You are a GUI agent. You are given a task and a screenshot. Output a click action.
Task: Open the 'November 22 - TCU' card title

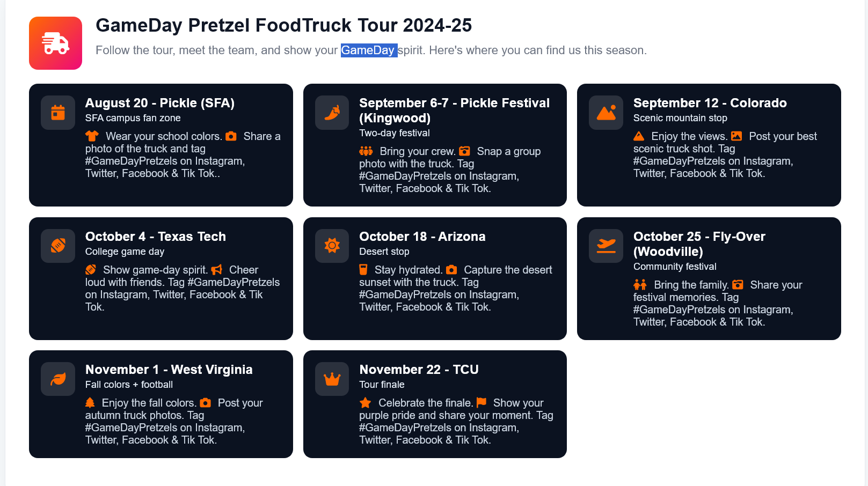click(419, 370)
